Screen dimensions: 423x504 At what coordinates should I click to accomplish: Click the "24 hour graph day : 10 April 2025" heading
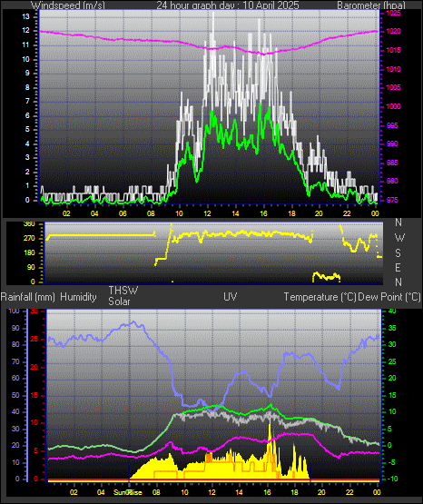point(228,5)
